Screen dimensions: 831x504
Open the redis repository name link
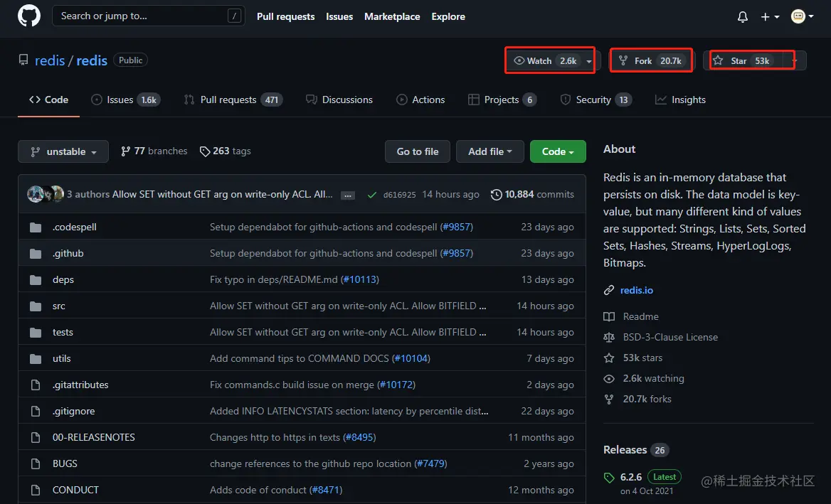point(92,60)
